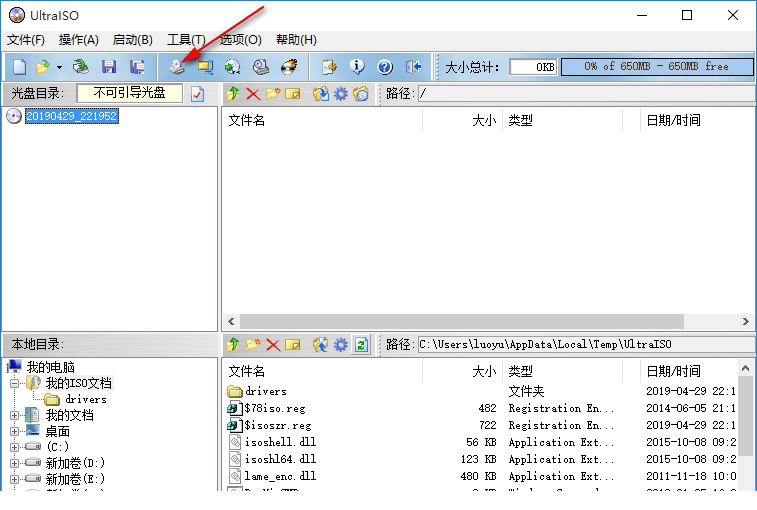
Task: Open the 工具(T) menu
Action: (186, 40)
